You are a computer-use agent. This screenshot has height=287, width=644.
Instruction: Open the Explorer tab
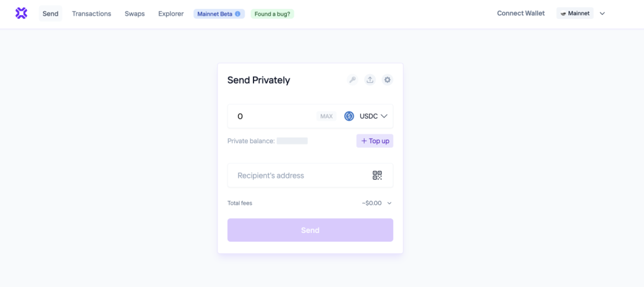[171, 13]
